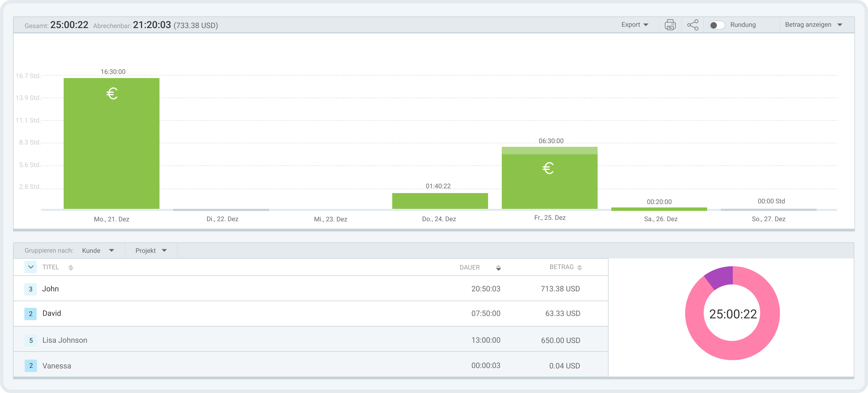Click the count badge next to John
The width and height of the screenshot is (868, 393).
[30, 289]
